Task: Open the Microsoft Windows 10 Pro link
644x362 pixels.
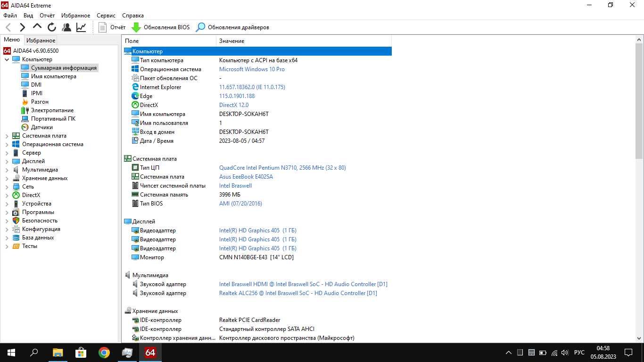Action: point(252,69)
